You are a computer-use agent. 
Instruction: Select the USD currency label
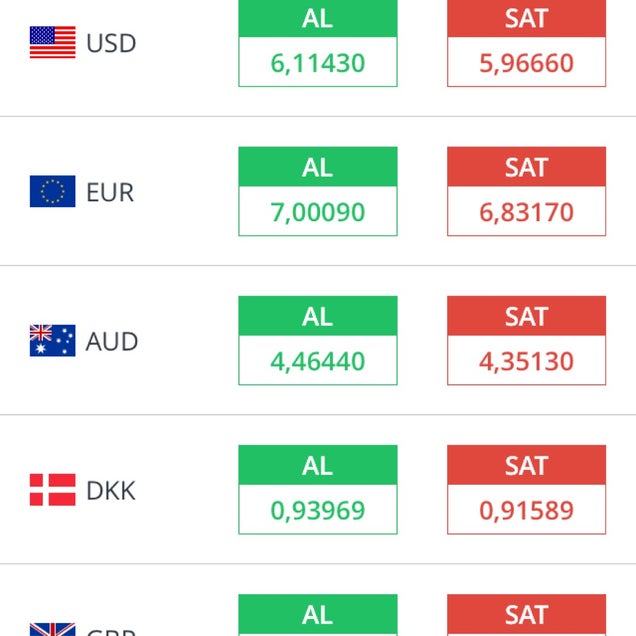point(111,44)
